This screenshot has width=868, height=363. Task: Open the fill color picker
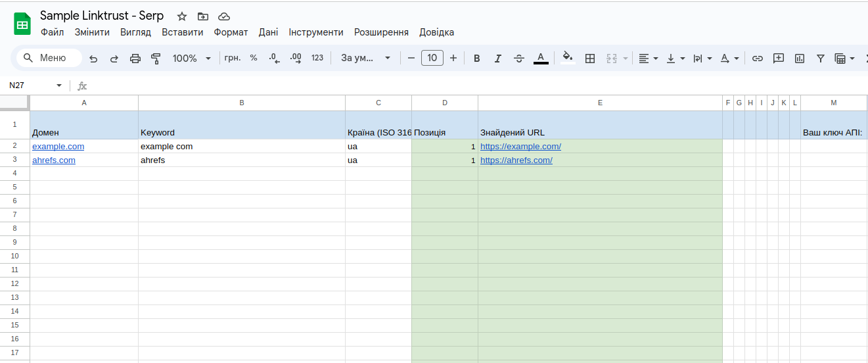point(568,58)
